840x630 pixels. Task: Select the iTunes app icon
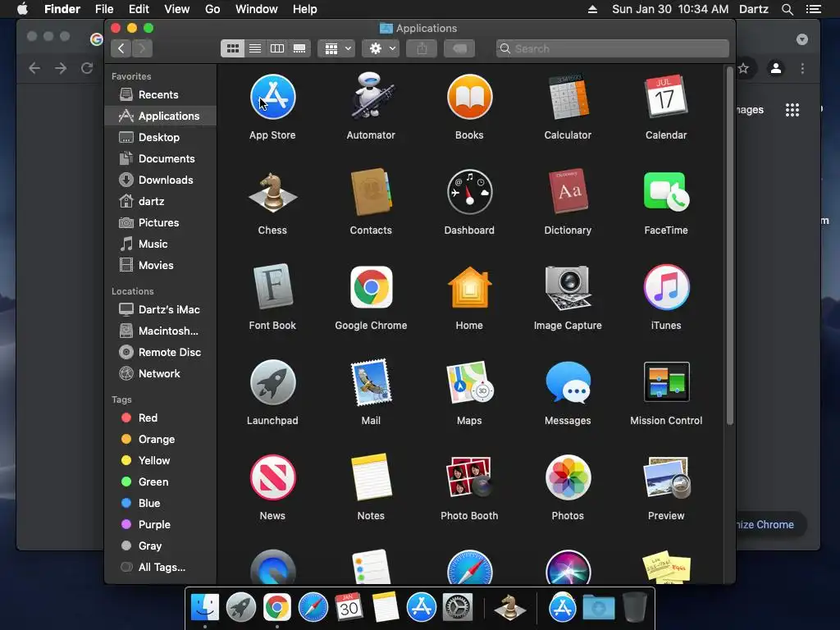(666, 287)
